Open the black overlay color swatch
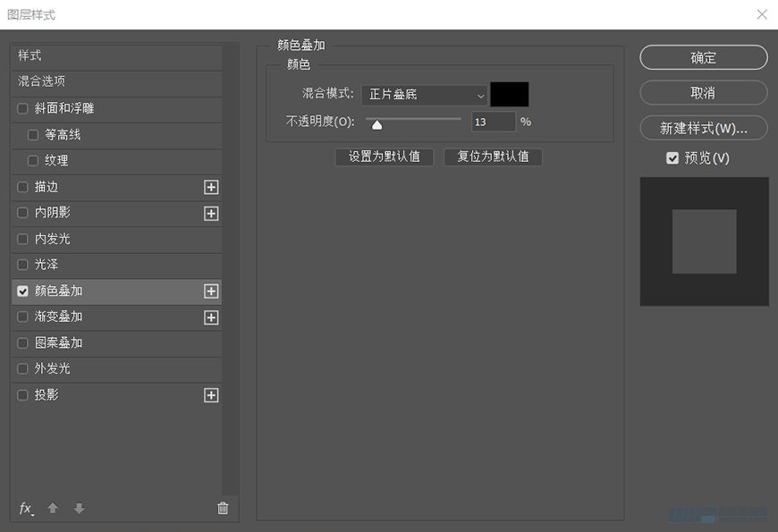The image size is (778, 532). click(510, 94)
